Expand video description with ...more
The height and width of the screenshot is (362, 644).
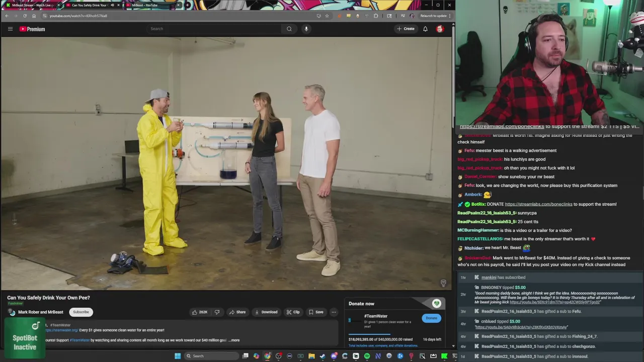point(234,340)
